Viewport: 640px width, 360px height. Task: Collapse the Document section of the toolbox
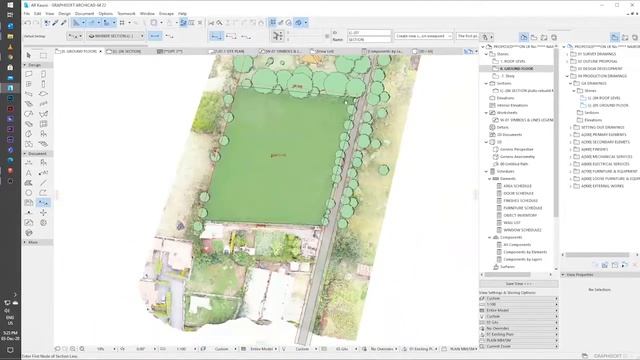25,153
